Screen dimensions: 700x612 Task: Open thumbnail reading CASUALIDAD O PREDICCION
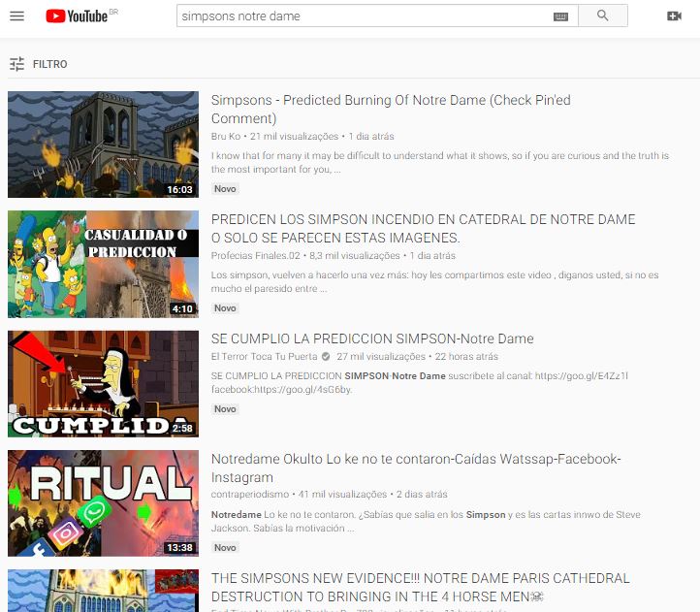click(103, 264)
